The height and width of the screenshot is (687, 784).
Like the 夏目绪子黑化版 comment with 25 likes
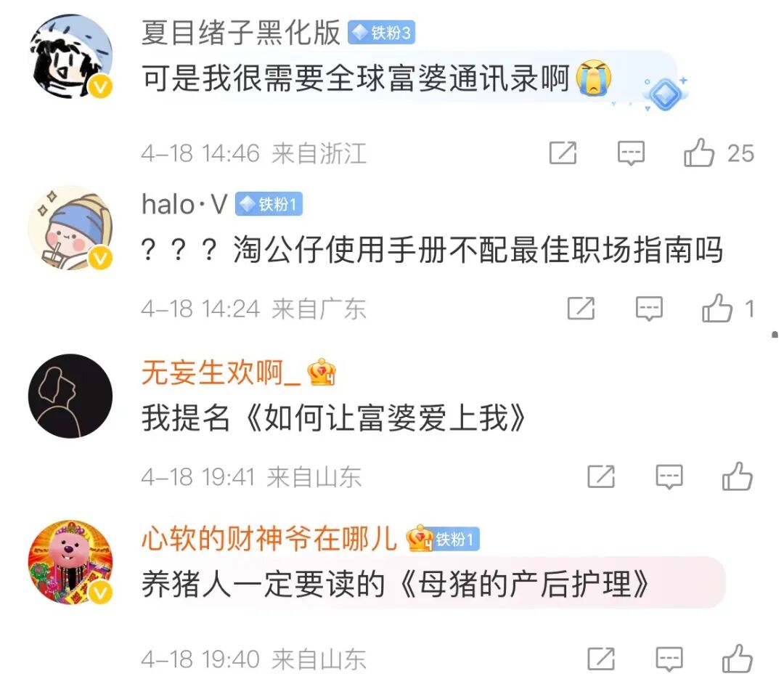click(698, 153)
